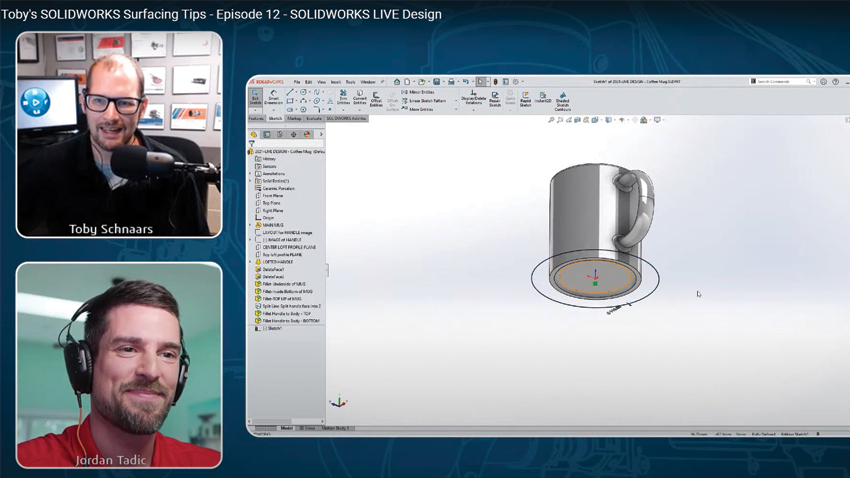The width and height of the screenshot is (850, 478).
Task: Toggle Shaded Sketch Contours
Action: point(562,101)
